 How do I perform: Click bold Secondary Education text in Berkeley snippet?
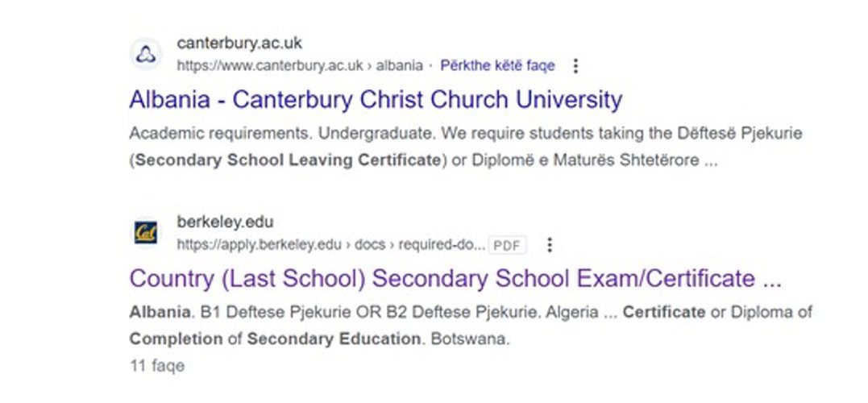[333, 339]
